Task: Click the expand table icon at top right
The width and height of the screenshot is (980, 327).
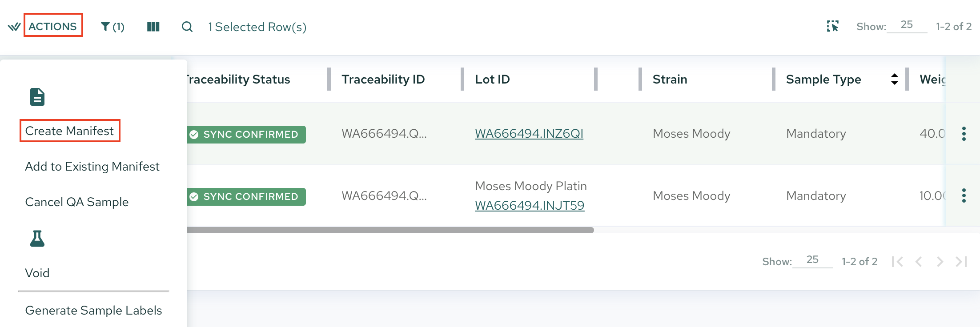Action: pos(832,26)
